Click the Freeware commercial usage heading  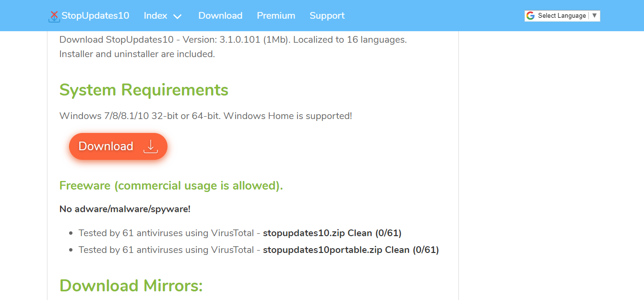tap(171, 186)
